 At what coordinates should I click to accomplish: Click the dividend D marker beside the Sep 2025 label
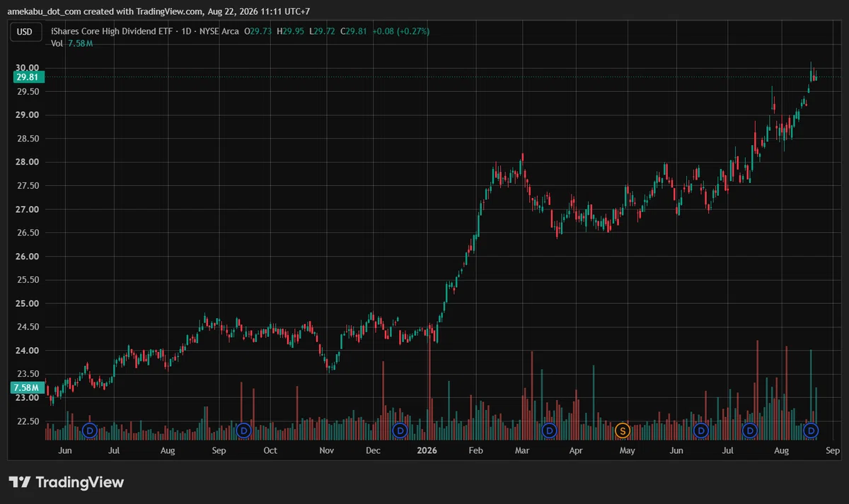point(244,430)
